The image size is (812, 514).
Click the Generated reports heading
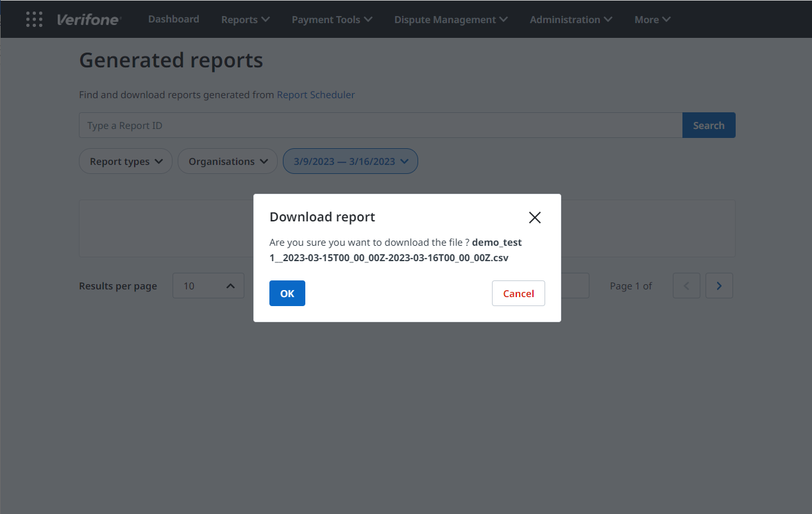(171, 60)
